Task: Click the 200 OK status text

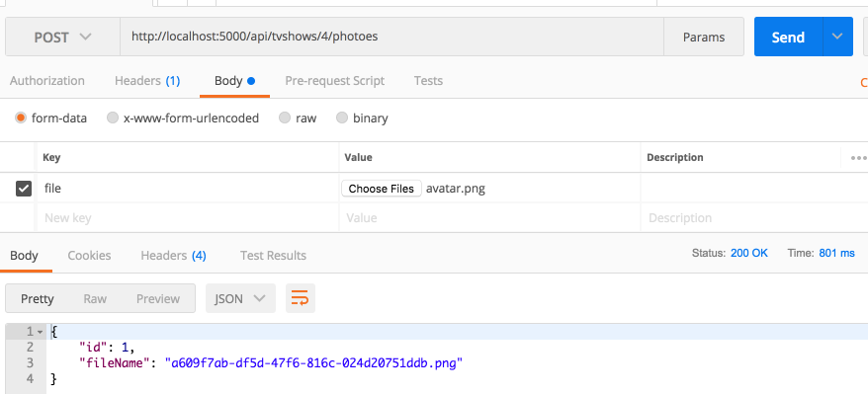Action: 749,253
